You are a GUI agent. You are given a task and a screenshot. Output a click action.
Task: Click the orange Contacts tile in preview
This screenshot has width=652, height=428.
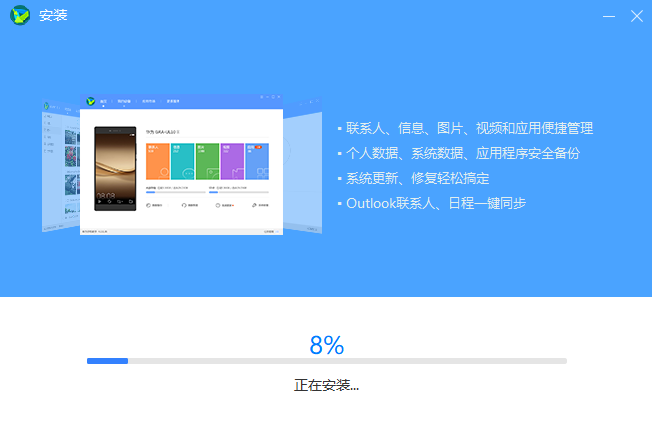[x=158, y=160]
